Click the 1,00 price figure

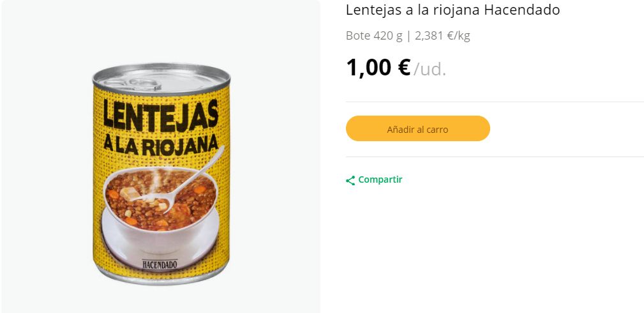[x=369, y=67]
